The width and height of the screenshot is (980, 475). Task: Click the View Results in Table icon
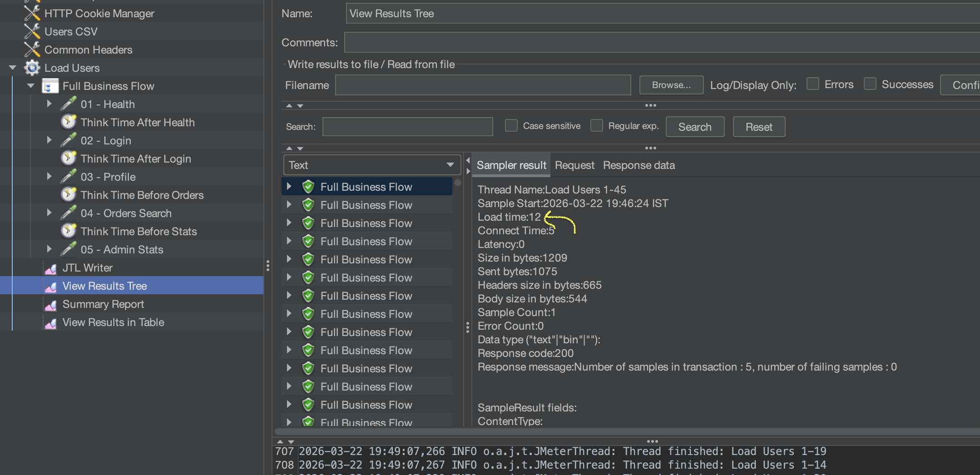pos(50,322)
